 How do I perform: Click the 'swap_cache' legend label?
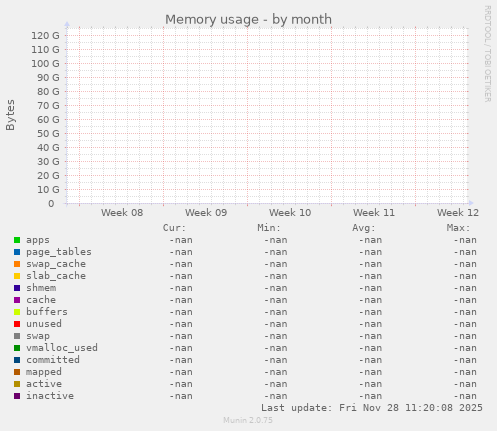[56, 264]
